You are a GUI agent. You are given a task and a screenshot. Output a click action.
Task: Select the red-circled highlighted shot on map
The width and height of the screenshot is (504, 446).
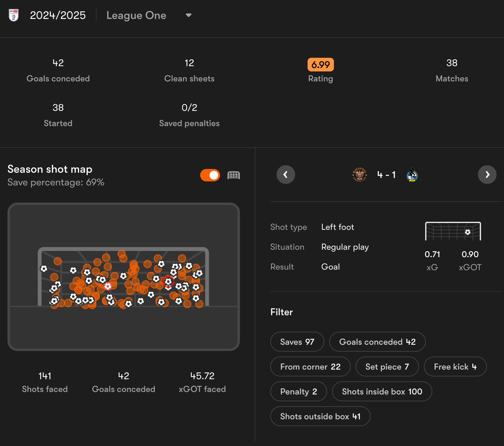point(168,281)
